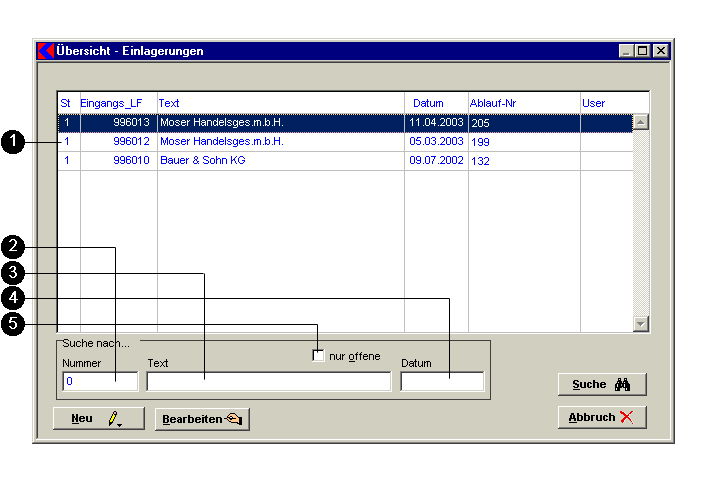Open the Neu button dropdown arrow
709x482 pixels.
pyautogui.click(x=120, y=425)
